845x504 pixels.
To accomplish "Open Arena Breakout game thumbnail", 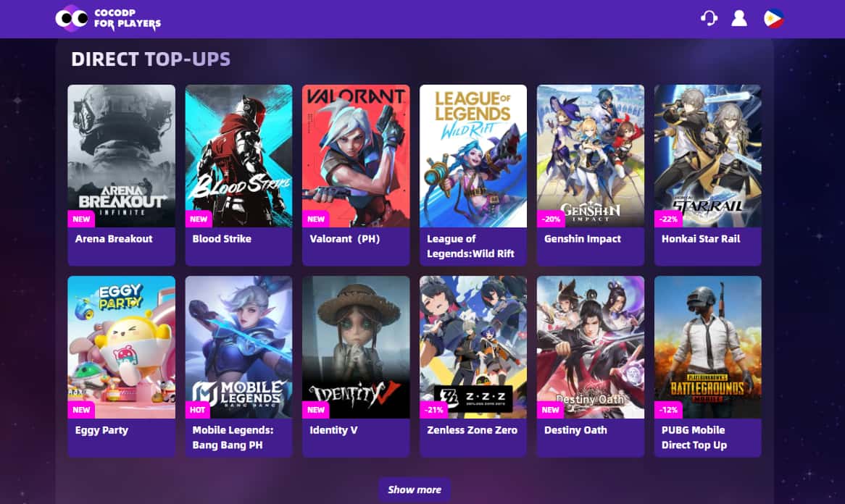I will coord(121,156).
